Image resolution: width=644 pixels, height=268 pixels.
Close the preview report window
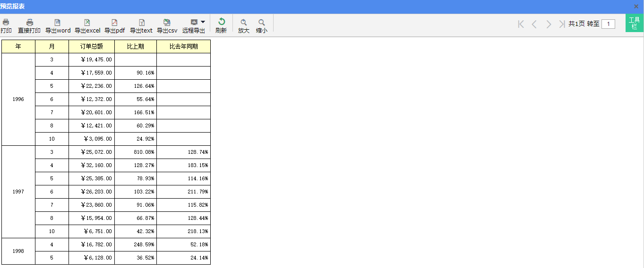tap(636, 6)
